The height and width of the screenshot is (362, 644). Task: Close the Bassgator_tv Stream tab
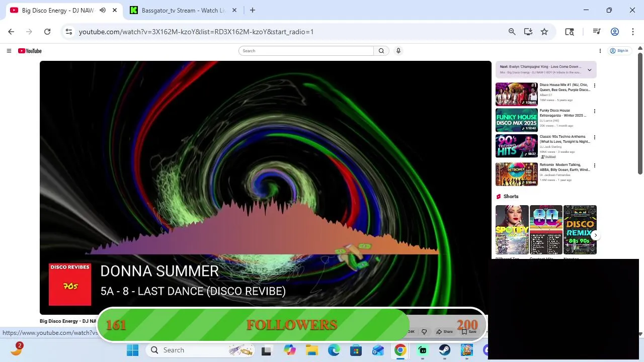tap(234, 10)
